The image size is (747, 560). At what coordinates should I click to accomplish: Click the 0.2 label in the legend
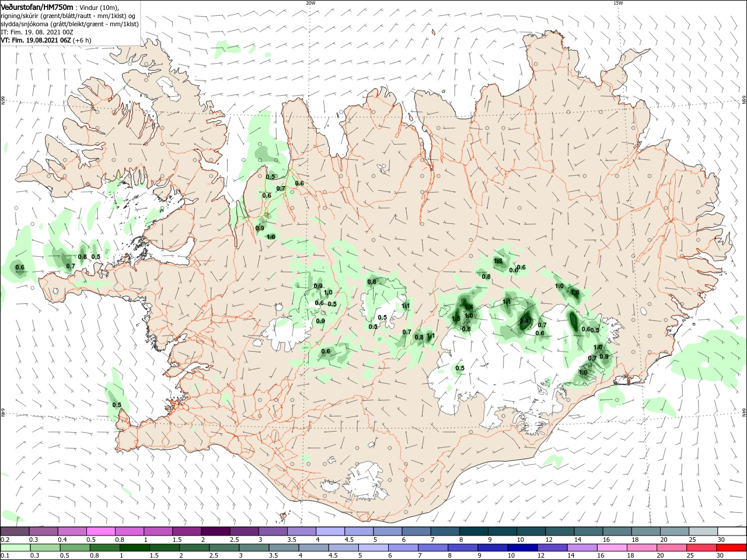click(5, 540)
